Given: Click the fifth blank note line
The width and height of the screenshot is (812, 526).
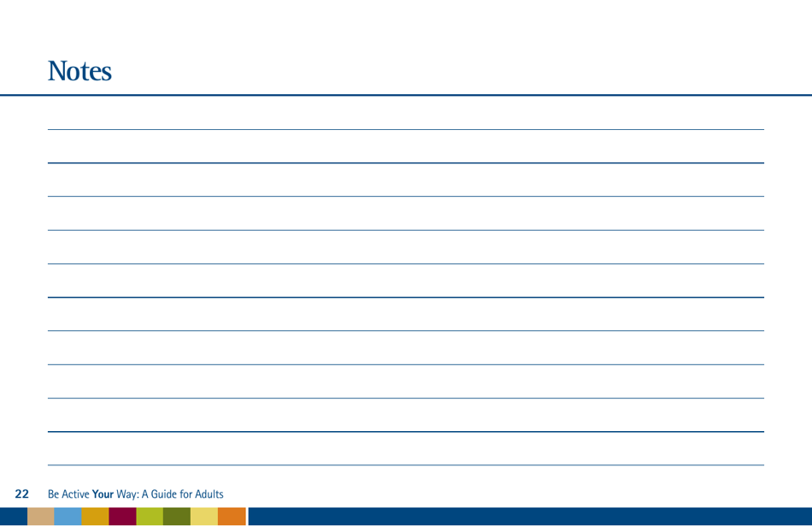Looking at the screenshot, I should (x=406, y=263).
